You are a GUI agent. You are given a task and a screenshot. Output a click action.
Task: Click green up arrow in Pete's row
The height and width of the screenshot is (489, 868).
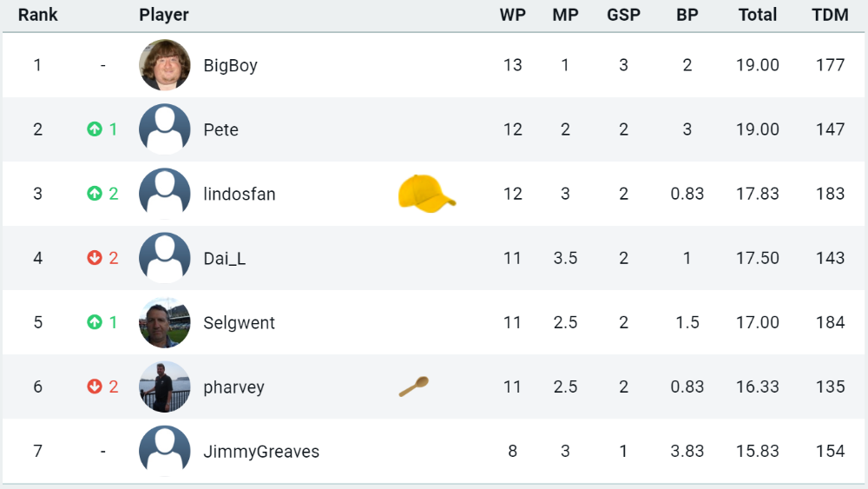click(x=95, y=129)
